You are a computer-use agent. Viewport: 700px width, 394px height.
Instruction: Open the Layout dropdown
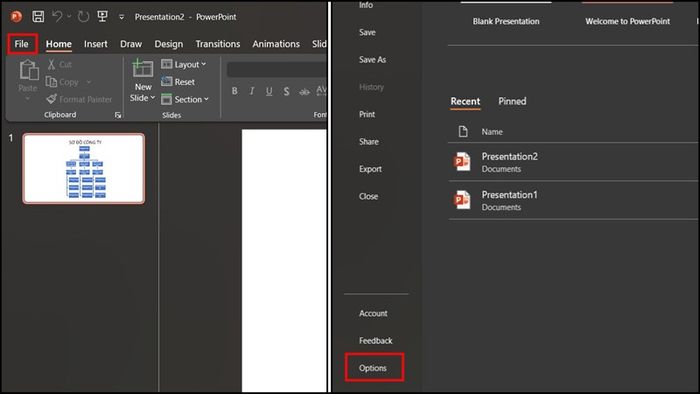point(184,64)
